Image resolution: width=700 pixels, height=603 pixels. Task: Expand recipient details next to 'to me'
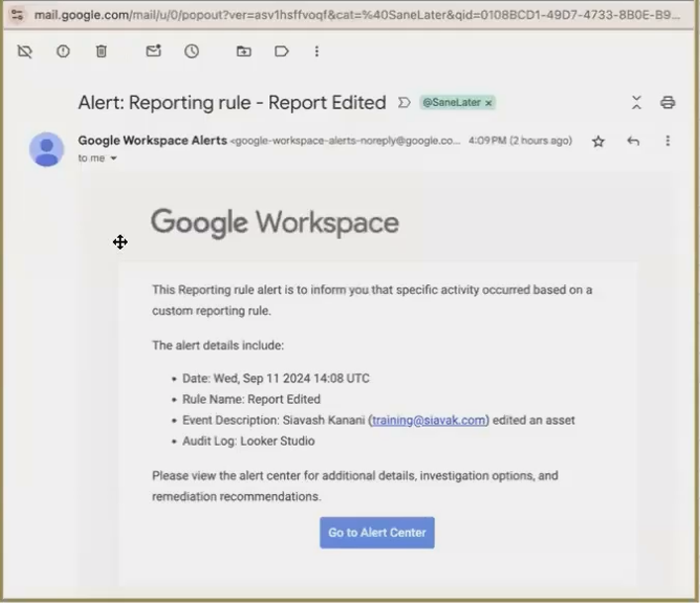click(114, 158)
